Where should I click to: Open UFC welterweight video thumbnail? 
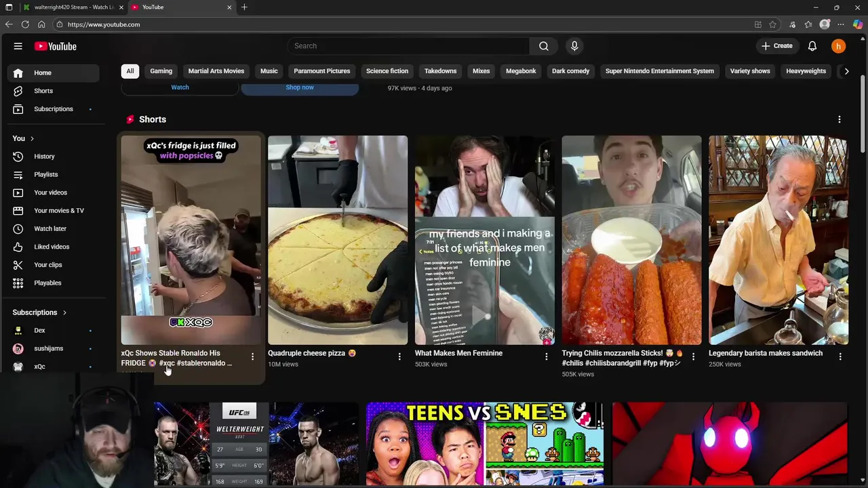tap(256, 444)
